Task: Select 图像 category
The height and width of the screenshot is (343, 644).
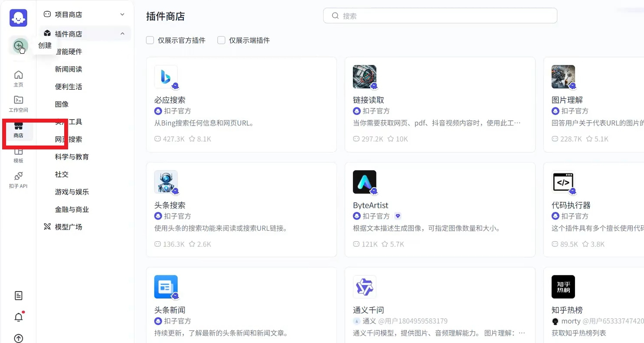Action: [62, 104]
